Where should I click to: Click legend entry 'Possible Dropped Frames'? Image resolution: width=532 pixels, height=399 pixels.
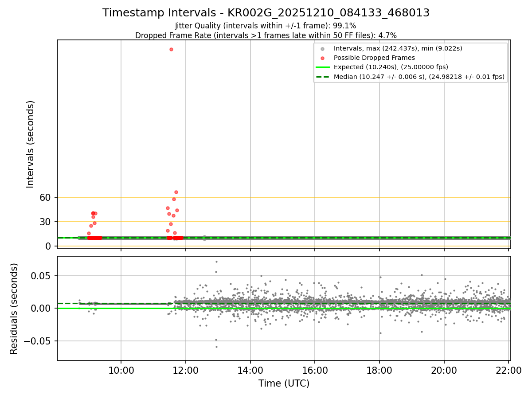[374, 58]
